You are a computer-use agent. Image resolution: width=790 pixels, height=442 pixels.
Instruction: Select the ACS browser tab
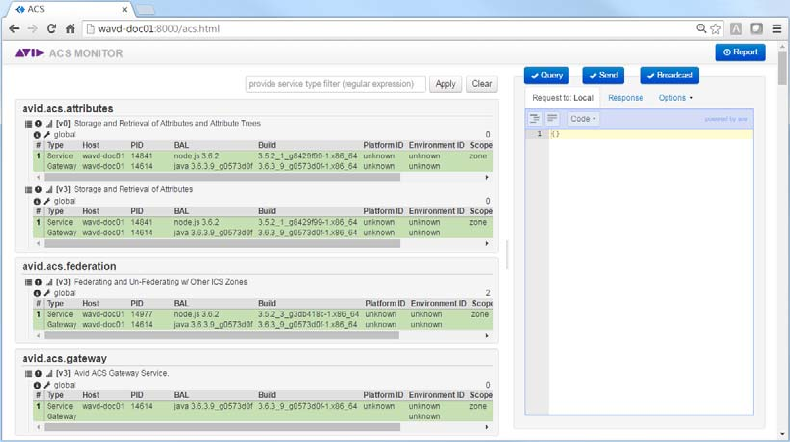coord(70,9)
